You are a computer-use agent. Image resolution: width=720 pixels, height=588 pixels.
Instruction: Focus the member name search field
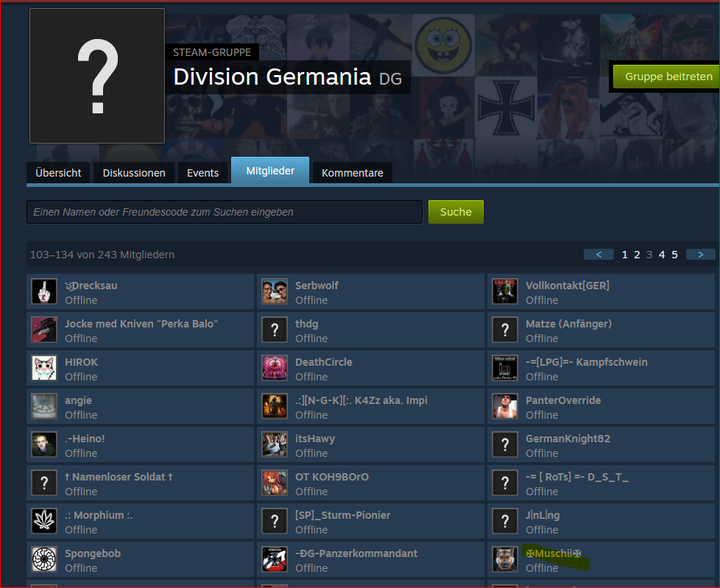(x=225, y=212)
